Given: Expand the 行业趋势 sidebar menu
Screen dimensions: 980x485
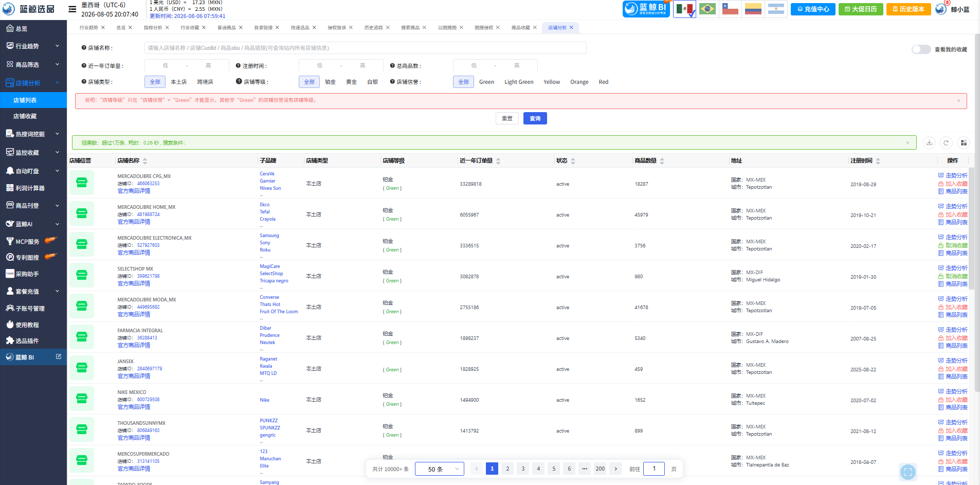Looking at the screenshot, I should (33, 46).
